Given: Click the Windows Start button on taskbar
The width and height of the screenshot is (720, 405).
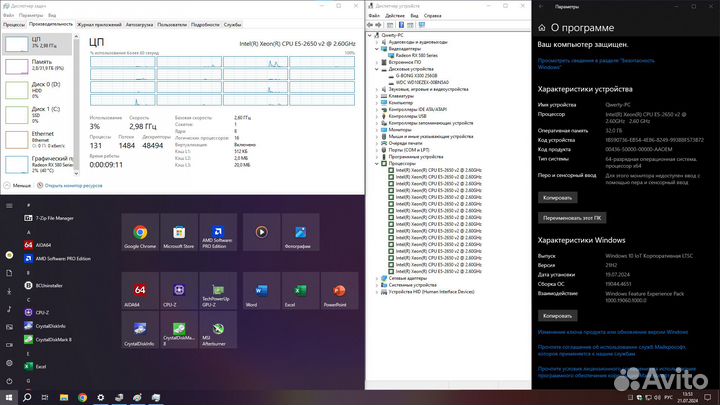Looking at the screenshot, I should pyautogui.click(x=8, y=397).
